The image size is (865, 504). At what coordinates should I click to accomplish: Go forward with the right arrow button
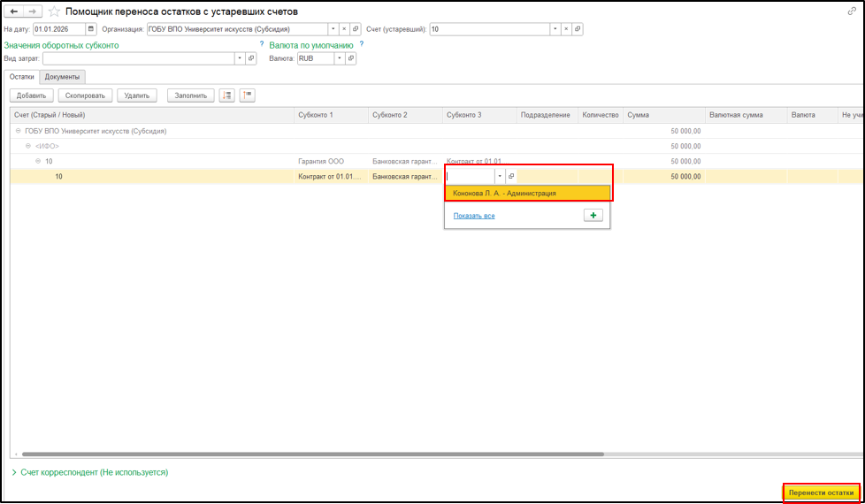pyautogui.click(x=33, y=11)
